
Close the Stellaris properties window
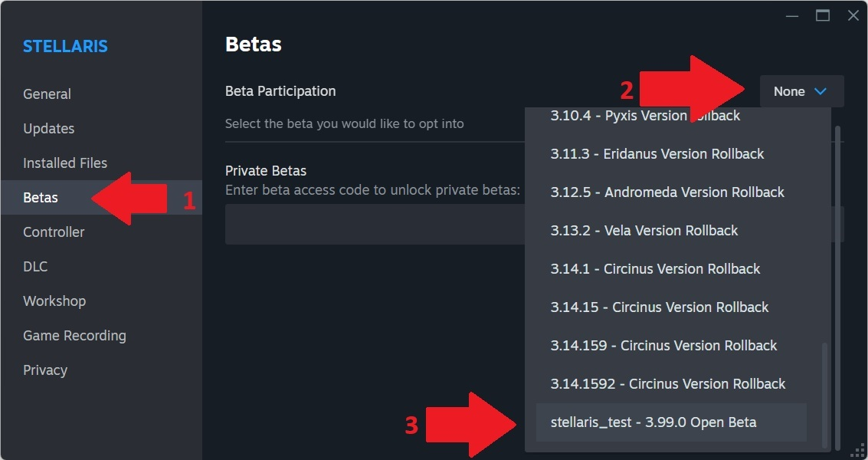pyautogui.click(x=853, y=15)
